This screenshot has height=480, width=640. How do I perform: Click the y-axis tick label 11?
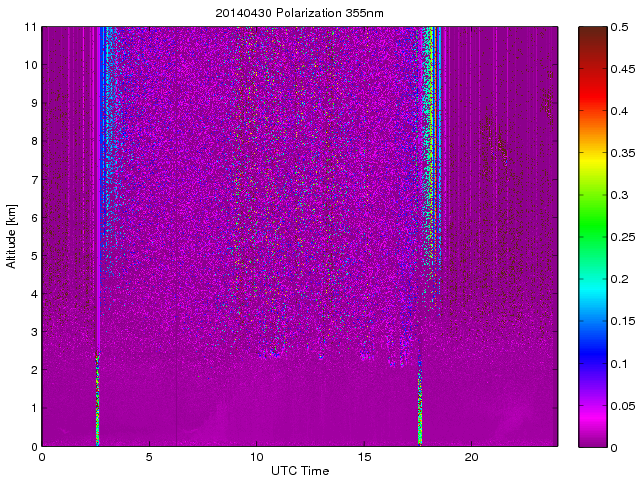click(31, 27)
